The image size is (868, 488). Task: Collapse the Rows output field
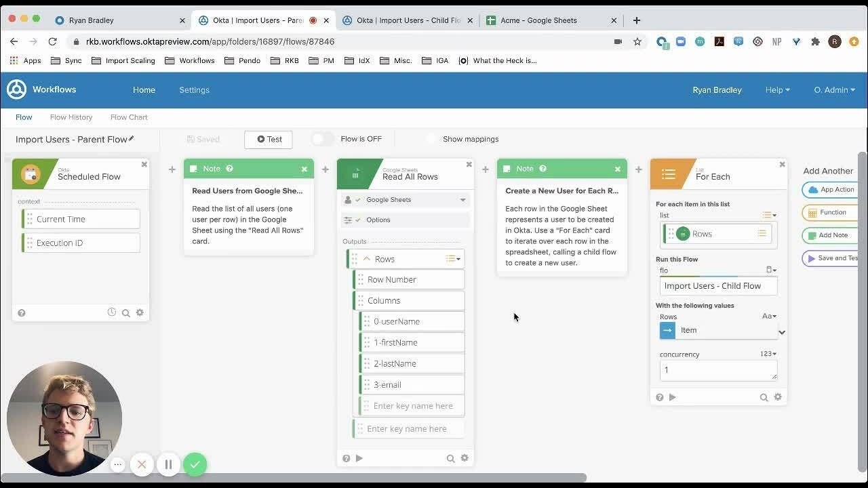click(367, 259)
